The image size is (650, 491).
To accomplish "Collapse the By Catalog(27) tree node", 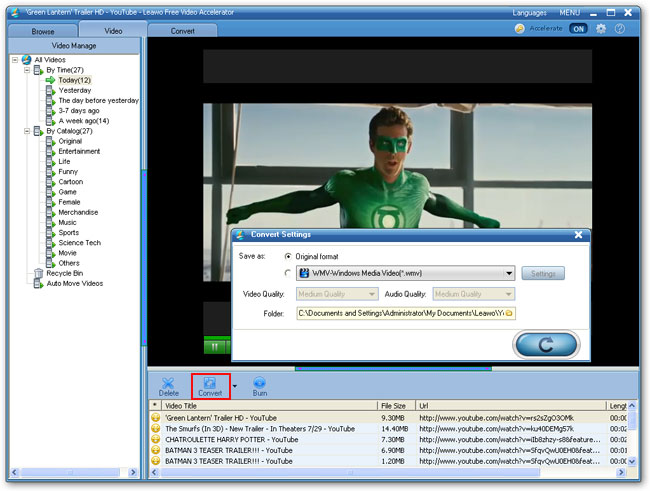I will [27, 131].
